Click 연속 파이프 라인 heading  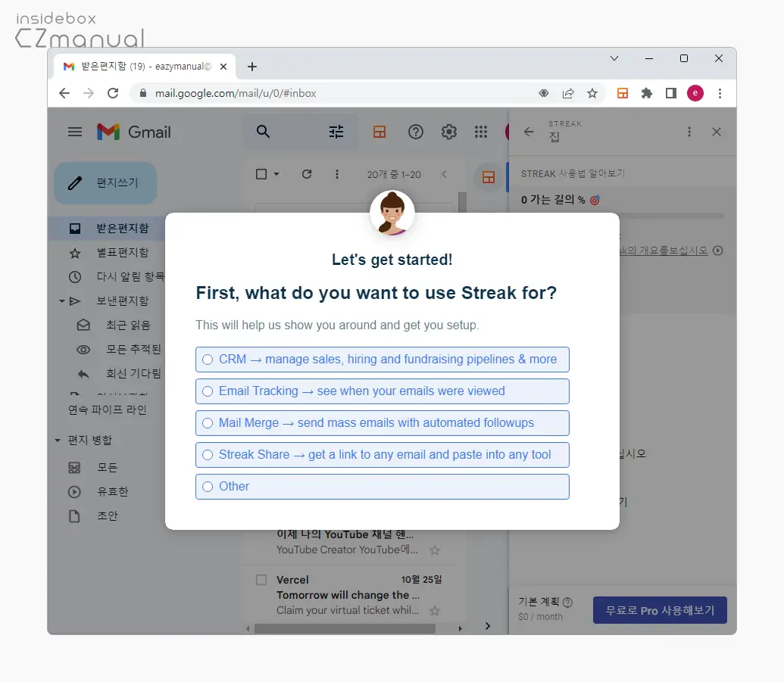(108, 410)
